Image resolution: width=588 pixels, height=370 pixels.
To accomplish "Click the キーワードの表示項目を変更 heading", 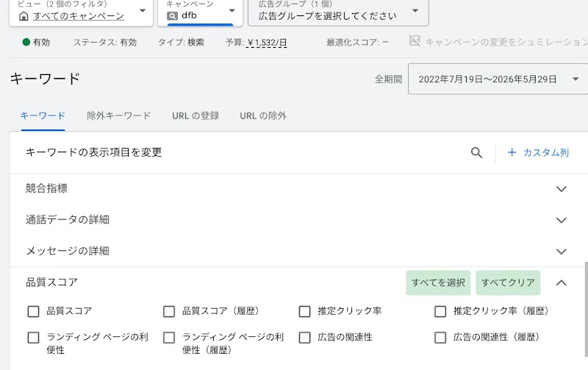I will pyautogui.click(x=94, y=152).
